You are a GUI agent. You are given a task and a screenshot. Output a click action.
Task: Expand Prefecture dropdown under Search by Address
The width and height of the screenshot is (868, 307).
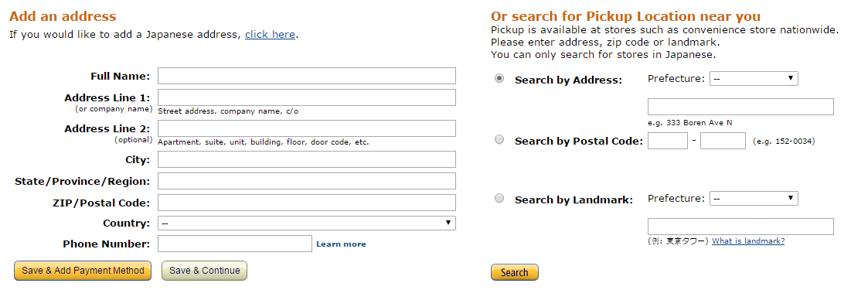click(x=754, y=78)
